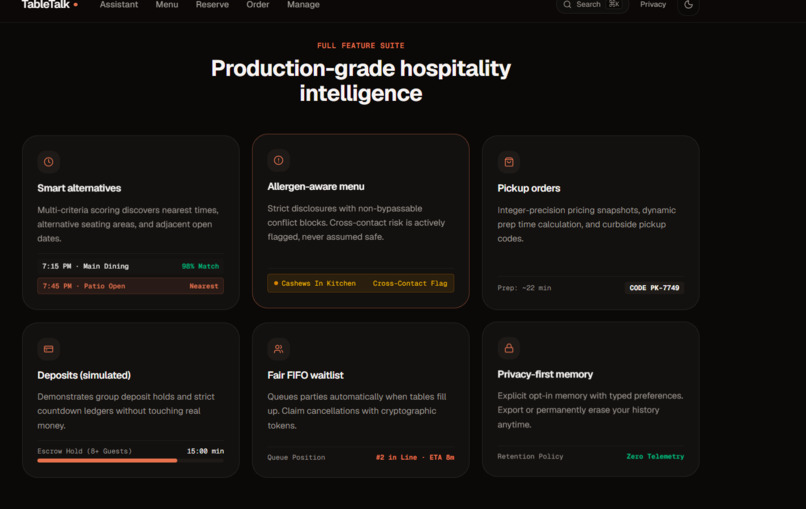Select the Allergen-aware menu heading

pyautogui.click(x=316, y=187)
